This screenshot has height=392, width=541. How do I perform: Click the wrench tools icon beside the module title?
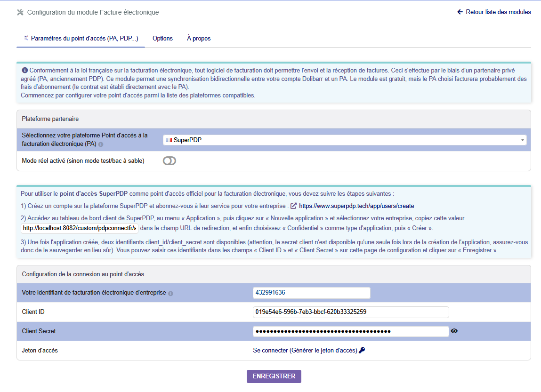pos(20,12)
